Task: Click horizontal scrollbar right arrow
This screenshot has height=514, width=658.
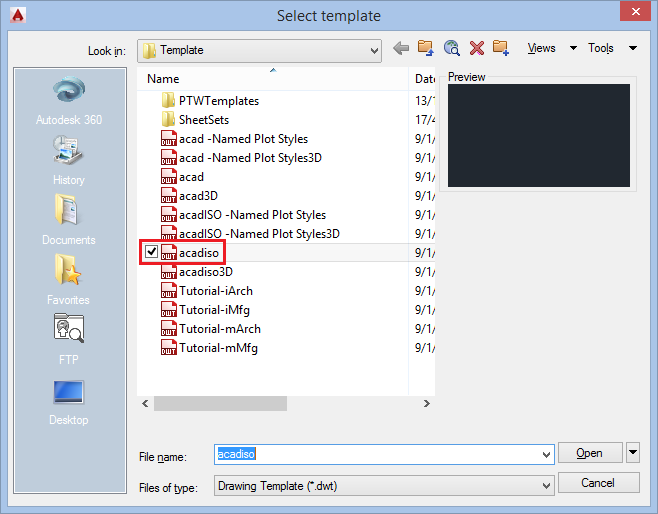Action: click(427, 403)
